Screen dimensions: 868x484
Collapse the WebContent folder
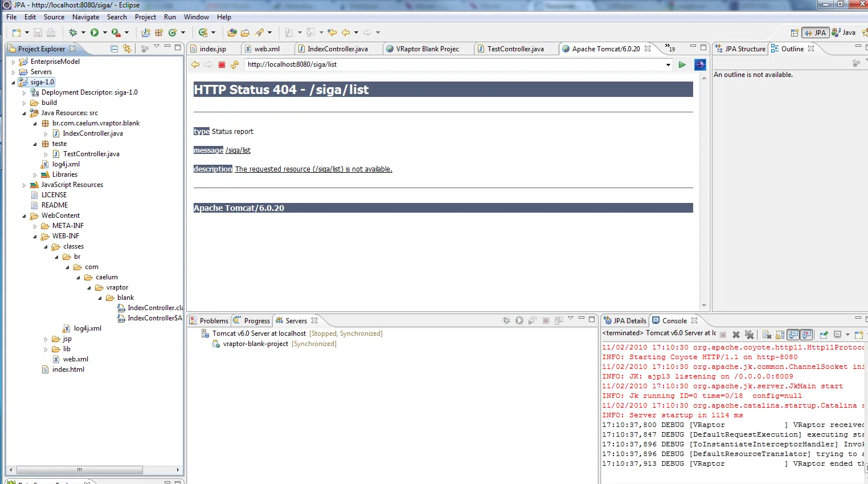coord(24,216)
